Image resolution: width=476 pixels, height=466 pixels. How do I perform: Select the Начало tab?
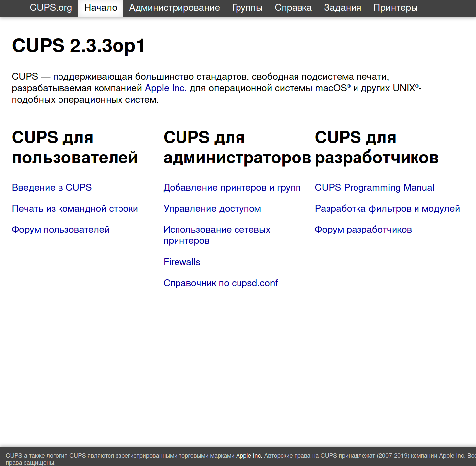pos(101,8)
